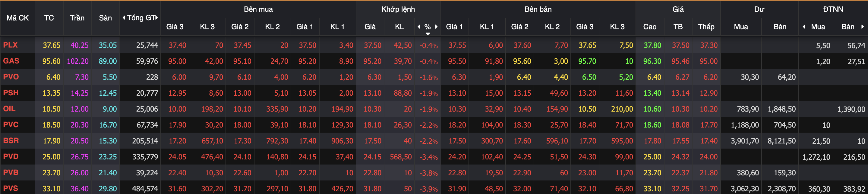Open PLX stock symbol details
This screenshot has height=194, width=868.
coord(11,45)
